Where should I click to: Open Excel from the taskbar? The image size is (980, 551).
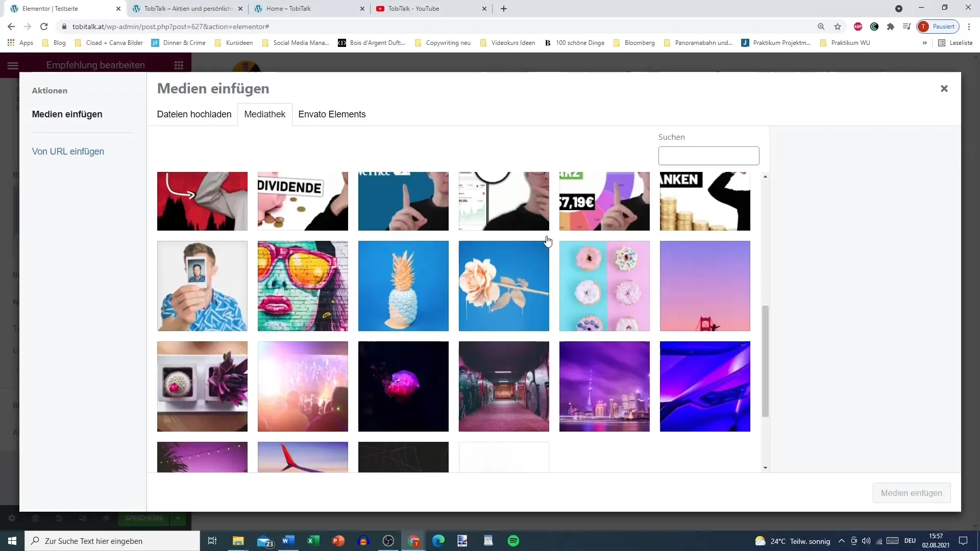(x=313, y=541)
